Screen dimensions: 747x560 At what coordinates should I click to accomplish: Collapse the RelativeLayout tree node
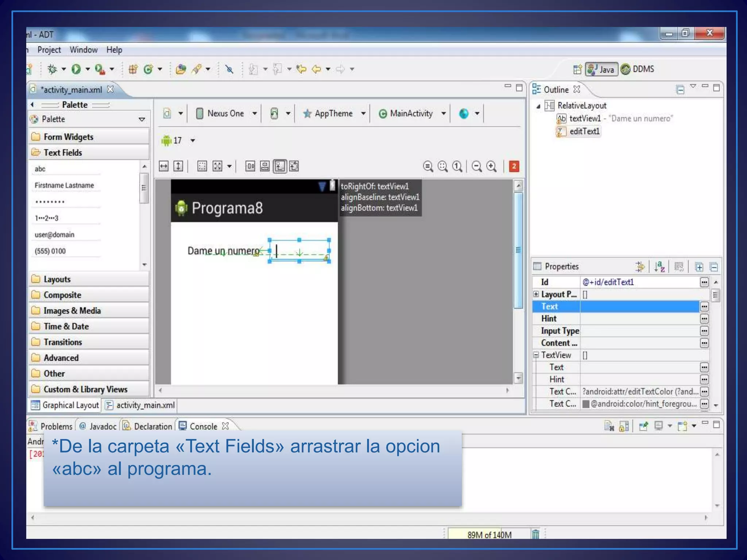538,106
